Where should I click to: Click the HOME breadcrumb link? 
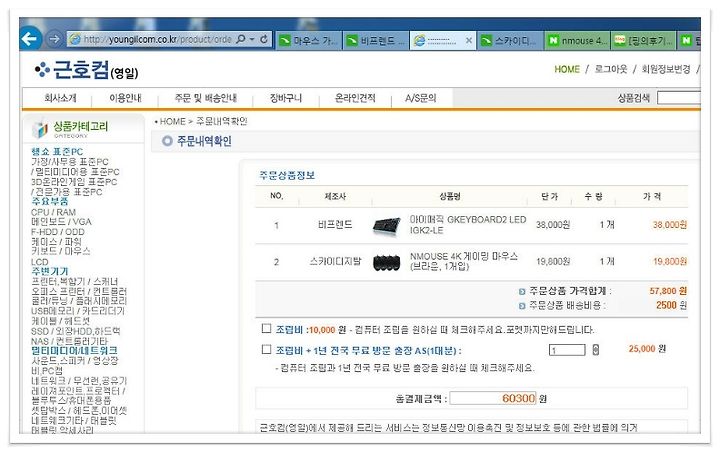[x=172, y=122]
